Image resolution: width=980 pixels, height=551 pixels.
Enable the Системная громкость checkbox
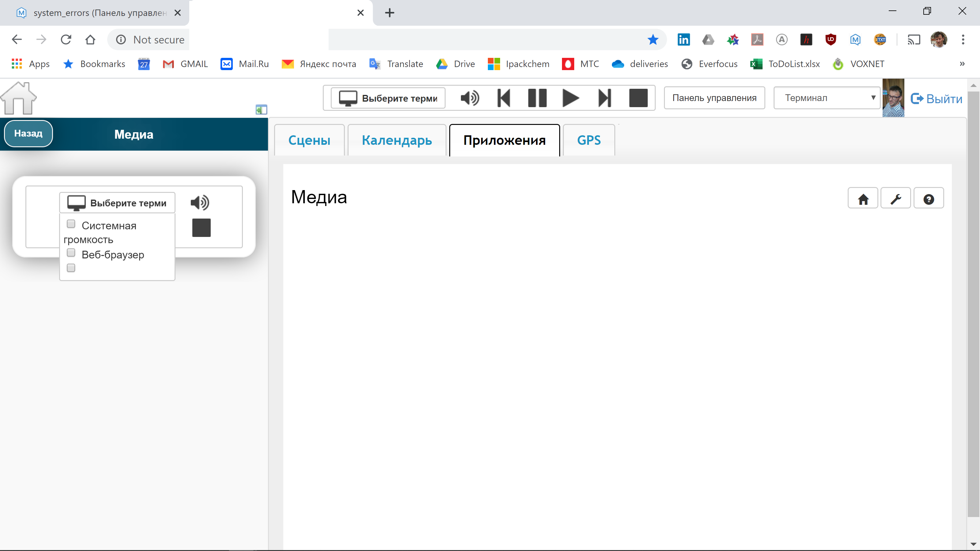[71, 224]
